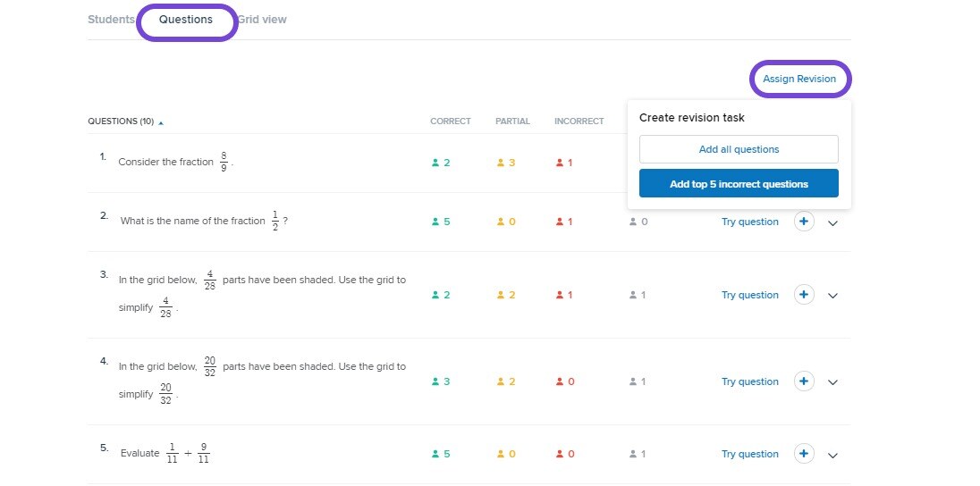Try question 3 about 4/28 grid
This screenshot has width=980, height=486.
(750, 295)
